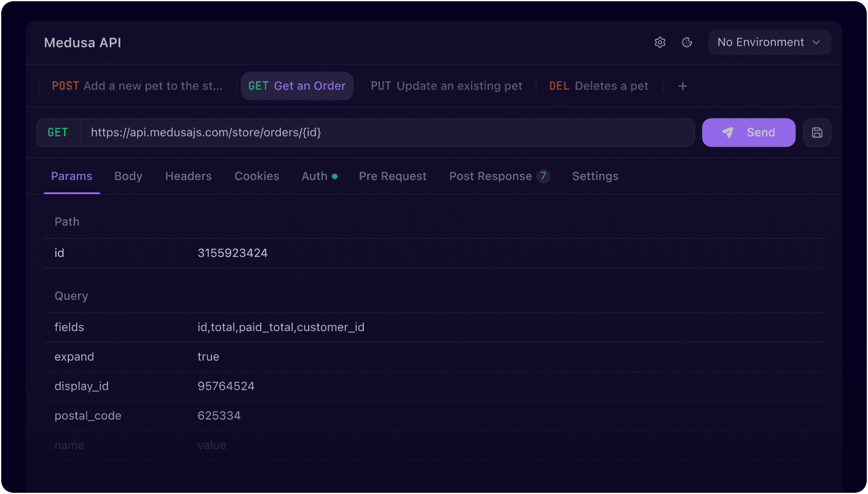Image resolution: width=868 pixels, height=494 pixels.
Task: Switch to the Body tab
Action: pos(128,176)
